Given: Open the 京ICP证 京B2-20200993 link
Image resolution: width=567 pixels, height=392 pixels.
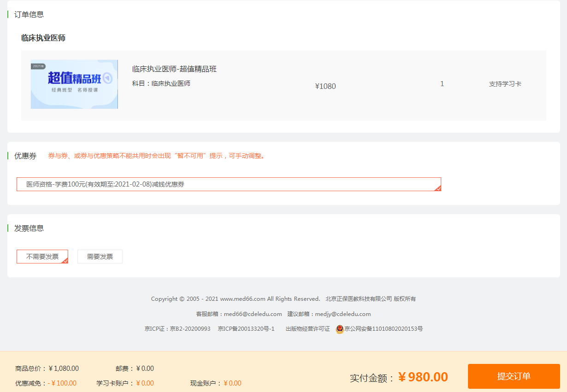Looking at the screenshot, I should (x=177, y=329).
